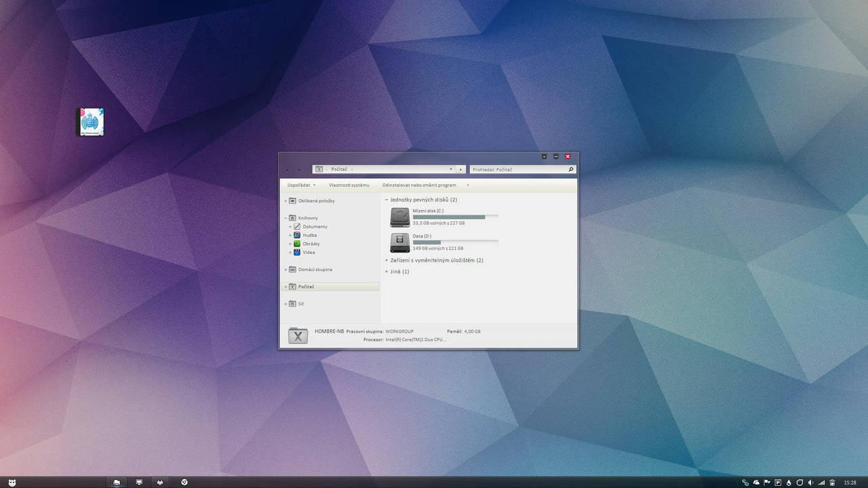The image size is (868, 488).
Task: Click the µTorrent tray icon
Action: pyautogui.click(x=778, y=483)
